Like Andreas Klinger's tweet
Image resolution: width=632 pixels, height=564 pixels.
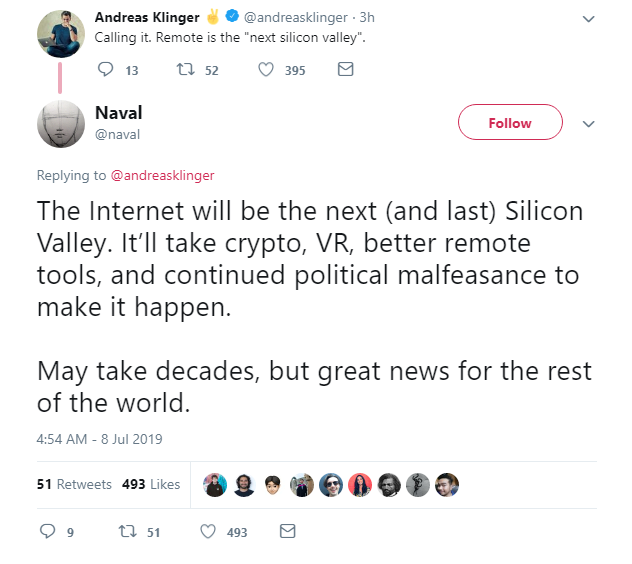click(266, 70)
